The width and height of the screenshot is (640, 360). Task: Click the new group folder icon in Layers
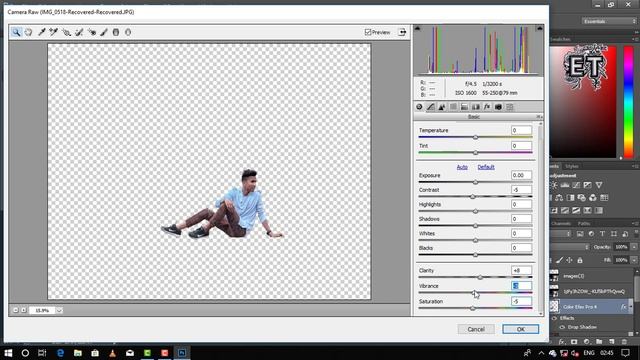pyautogui.click(x=599, y=342)
